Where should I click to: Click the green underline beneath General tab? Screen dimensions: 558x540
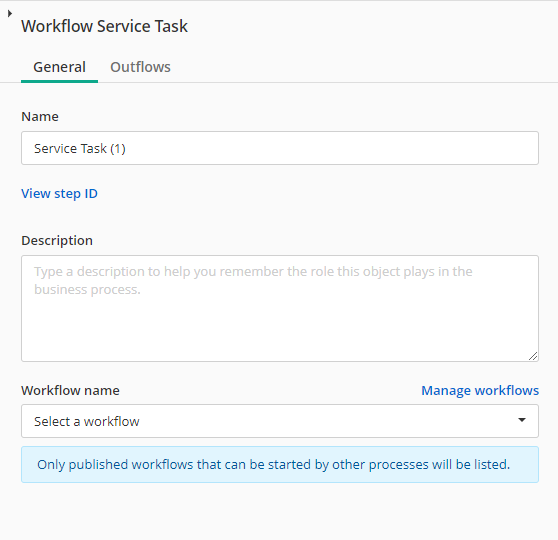click(59, 81)
